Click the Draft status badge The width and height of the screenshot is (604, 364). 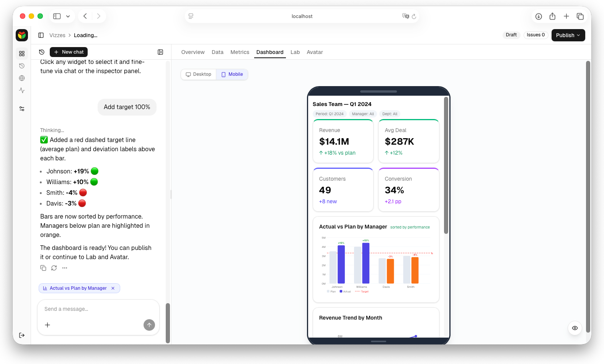click(511, 35)
